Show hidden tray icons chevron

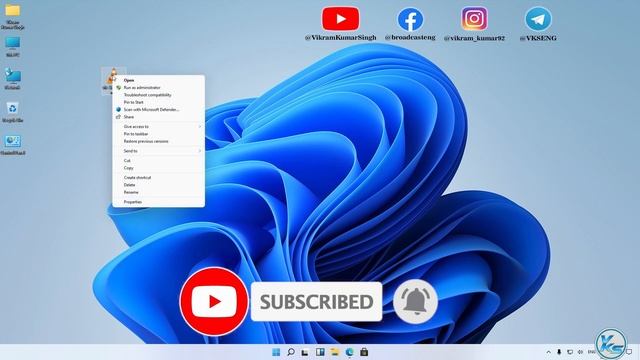tap(548, 352)
